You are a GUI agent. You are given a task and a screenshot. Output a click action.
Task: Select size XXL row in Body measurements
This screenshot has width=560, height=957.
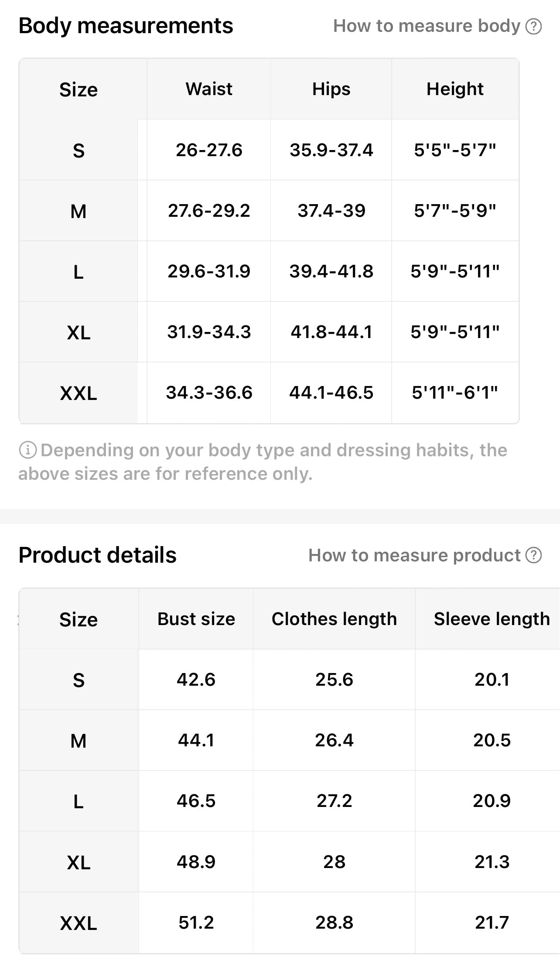click(x=269, y=393)
